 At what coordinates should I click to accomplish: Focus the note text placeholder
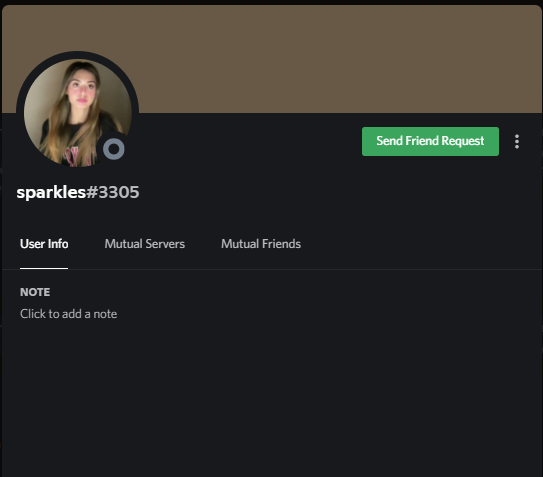point(69,314)
